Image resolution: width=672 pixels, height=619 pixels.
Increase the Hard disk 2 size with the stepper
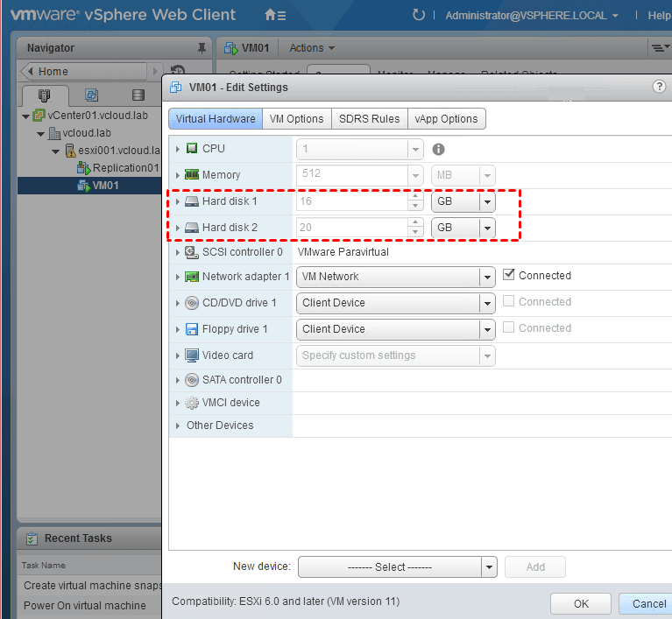[x=414, y=222]
